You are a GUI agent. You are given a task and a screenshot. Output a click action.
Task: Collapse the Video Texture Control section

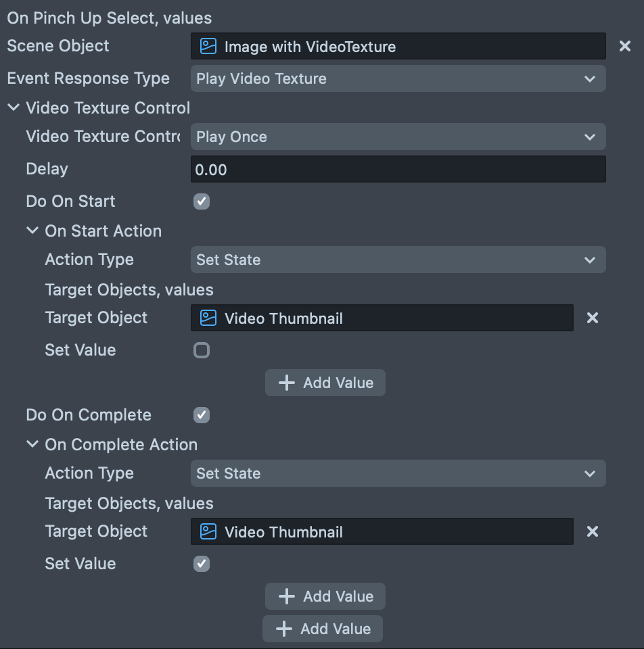14,107
